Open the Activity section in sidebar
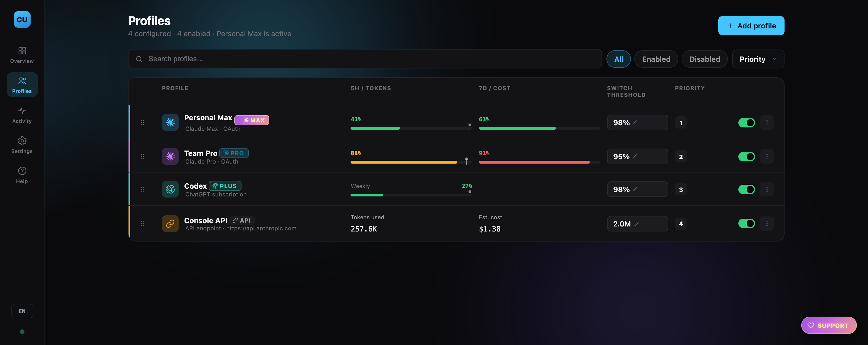This screenshot has width=868, height=345. point(22,115)
